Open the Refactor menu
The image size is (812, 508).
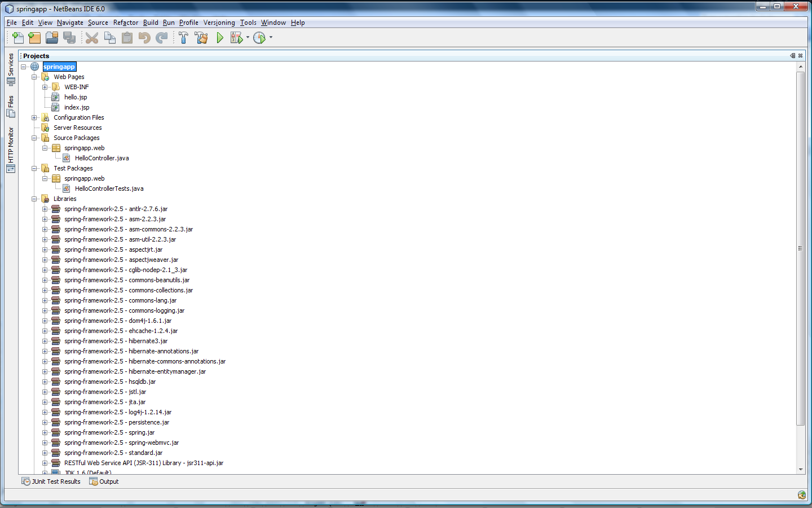click(x=125, y=23)
